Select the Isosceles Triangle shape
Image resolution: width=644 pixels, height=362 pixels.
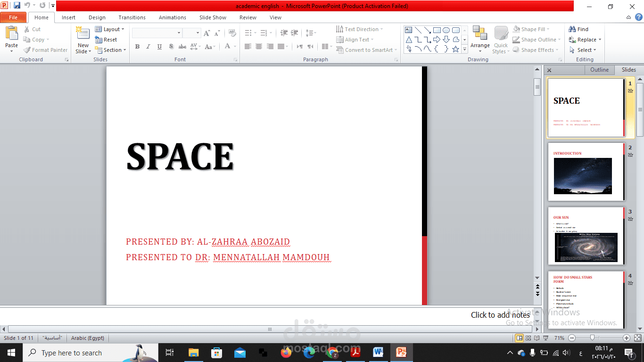[409, 39]
